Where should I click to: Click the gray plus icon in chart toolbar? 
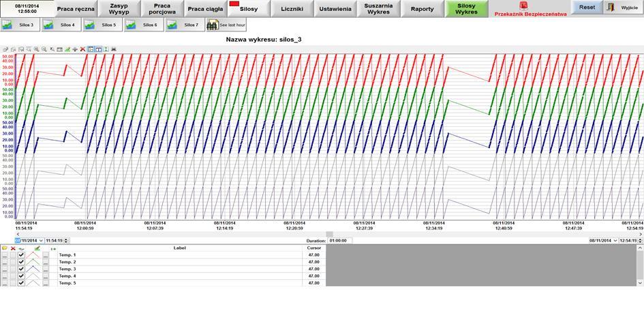pyautogui.click(x=75, y=49)
